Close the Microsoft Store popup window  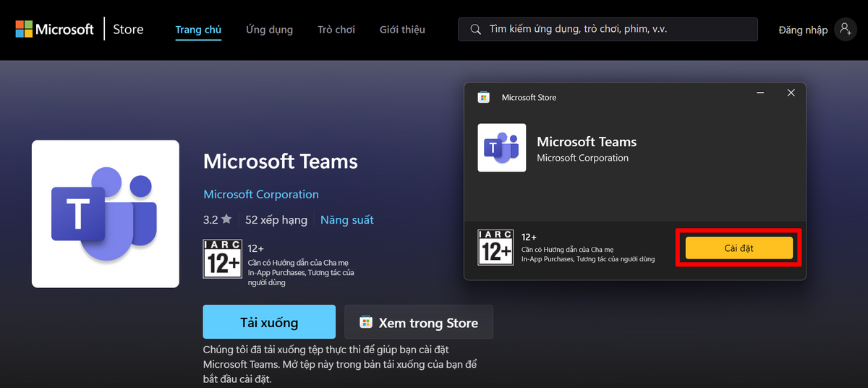point(791,93)
